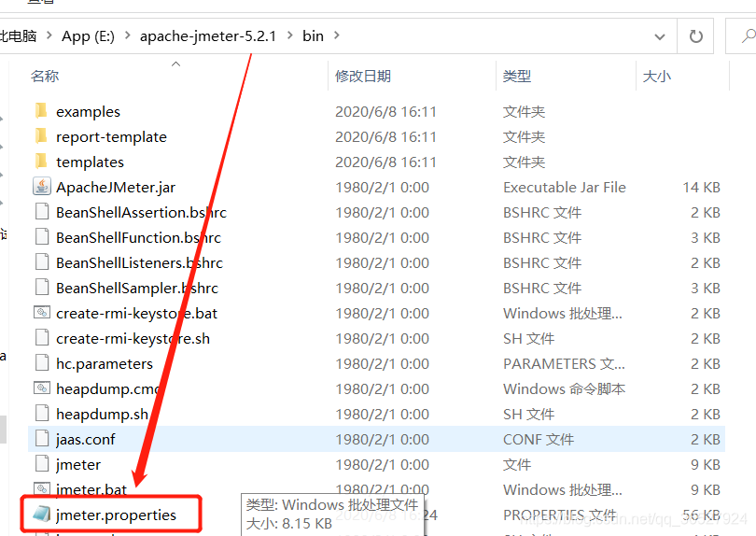This screenshot has width=756, height=536.
Task: Click the BeanShellFunction.bshrc file icon
Action: [42, 237]
